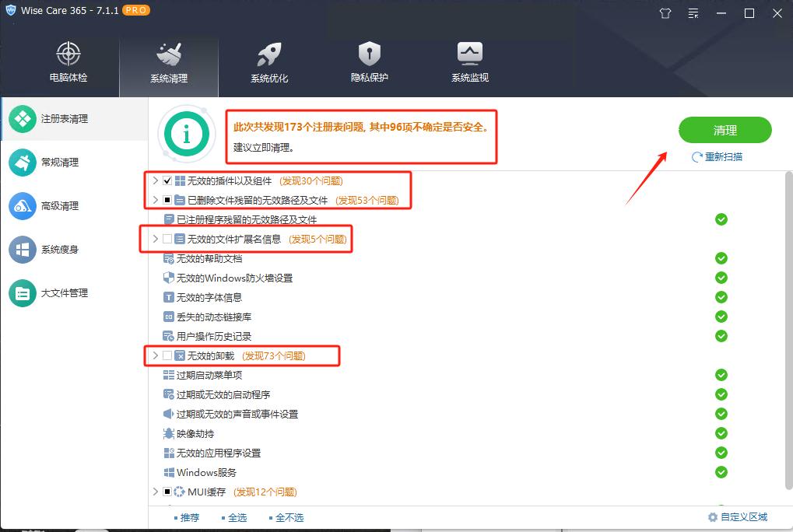Select the 丢失的动态链接库 row text
The width and height of the screenshot is (793, 532).
point(214,317)
